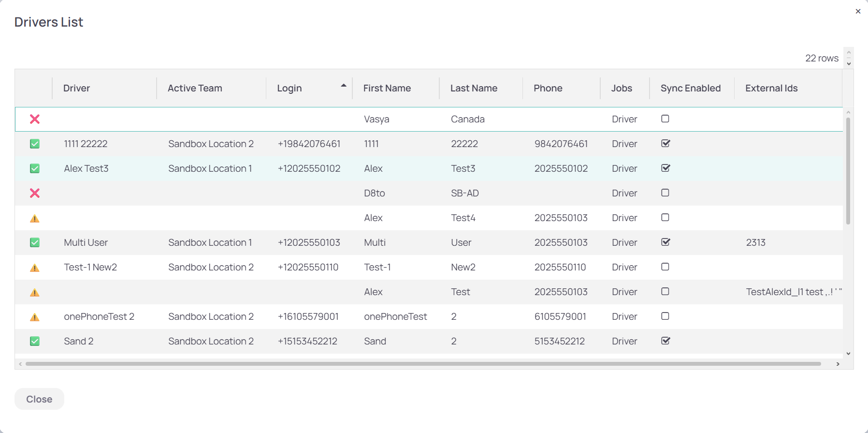Toggle Sync checkbox in TestAlexId row

pyautogui.click(x=665, y=291)
